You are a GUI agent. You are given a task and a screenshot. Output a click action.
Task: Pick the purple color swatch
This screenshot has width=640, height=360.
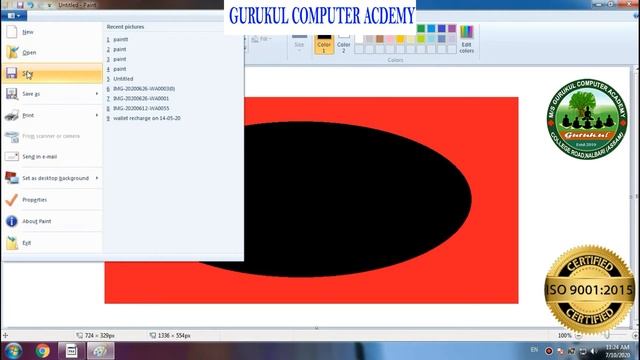(452, 29)
